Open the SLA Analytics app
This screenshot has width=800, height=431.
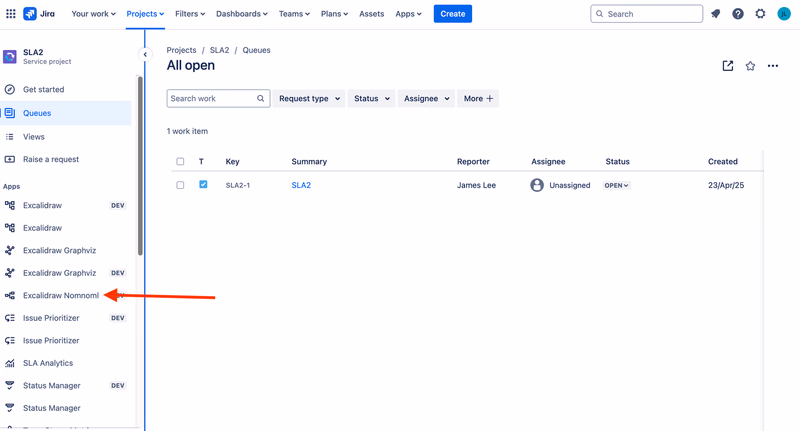coord(48,363)
